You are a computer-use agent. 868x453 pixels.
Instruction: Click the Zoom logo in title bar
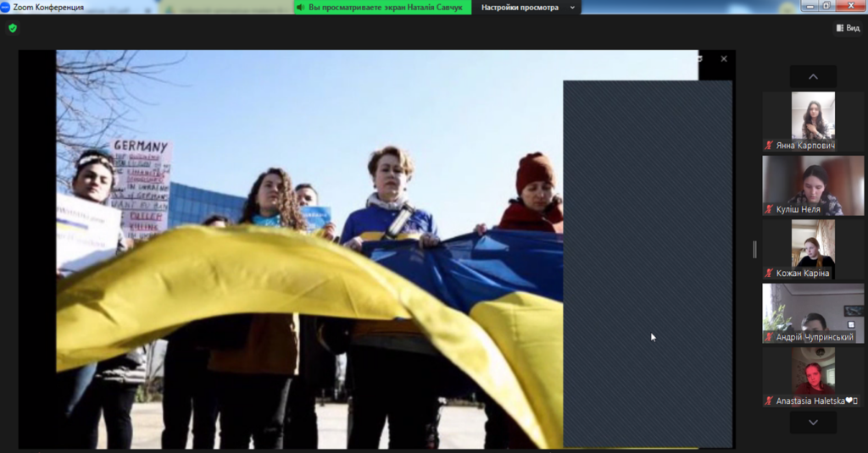click(6, 7)
